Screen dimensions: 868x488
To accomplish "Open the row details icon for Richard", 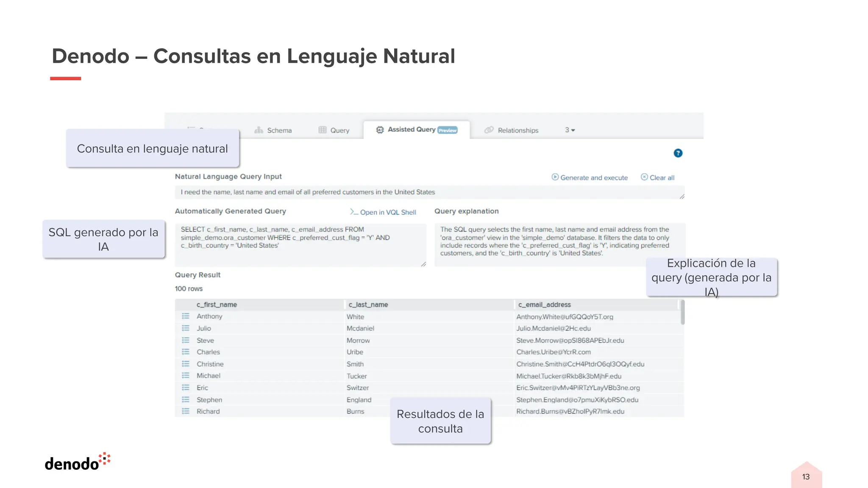I will point(186,411).
